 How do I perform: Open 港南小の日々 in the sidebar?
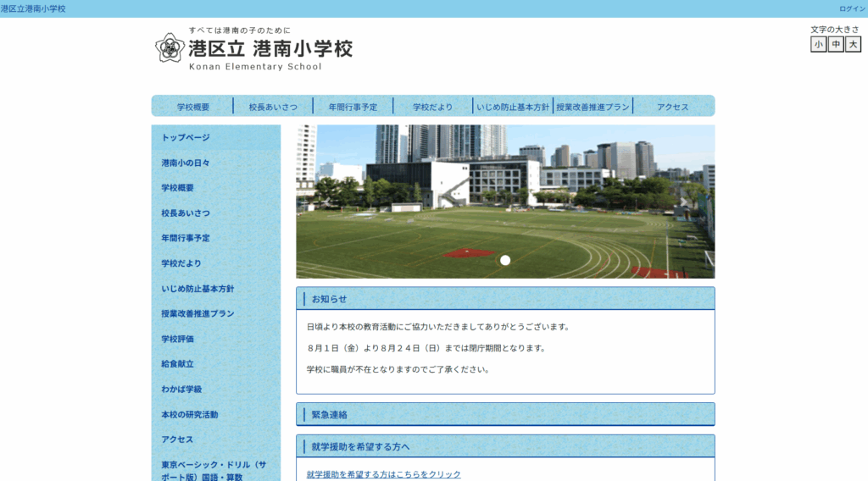pyautogui.click(x=216, y=163)
